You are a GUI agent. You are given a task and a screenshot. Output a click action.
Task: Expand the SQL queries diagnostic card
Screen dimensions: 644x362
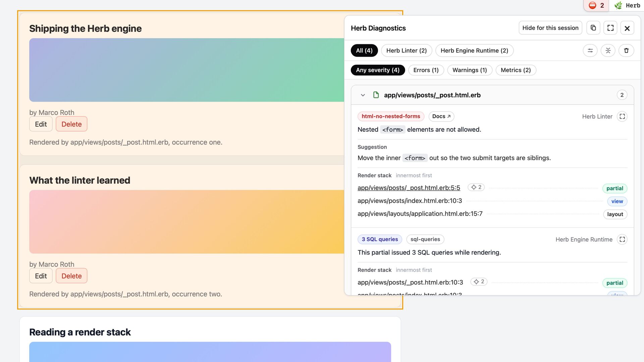click(x=622, y=239)
